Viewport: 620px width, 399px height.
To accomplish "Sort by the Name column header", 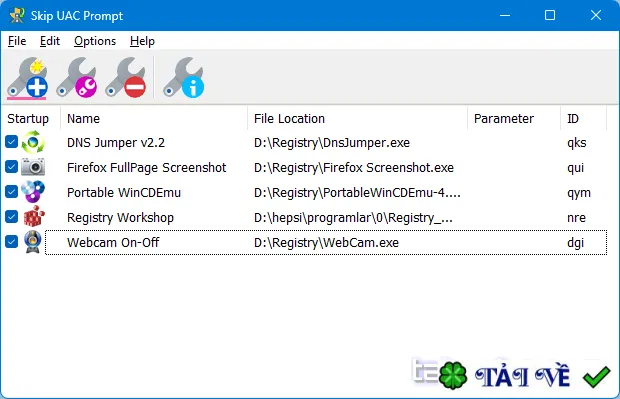I will (x=154, y=118).
